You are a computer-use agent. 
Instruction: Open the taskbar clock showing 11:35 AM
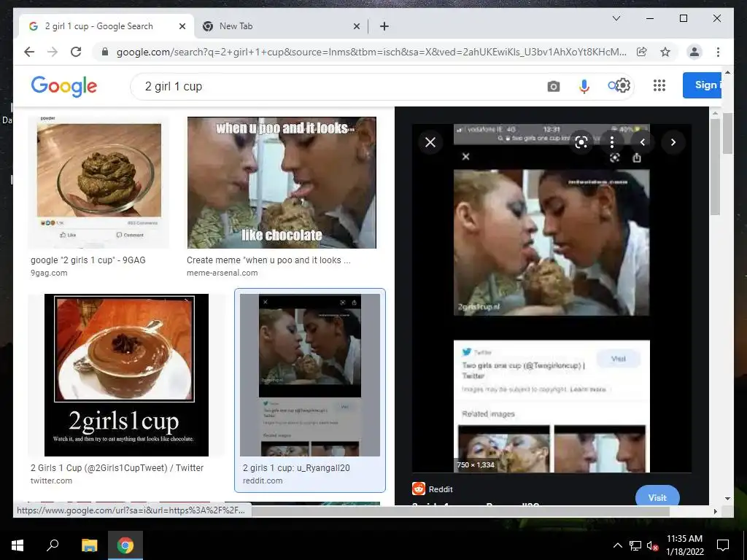coord(684,545)
